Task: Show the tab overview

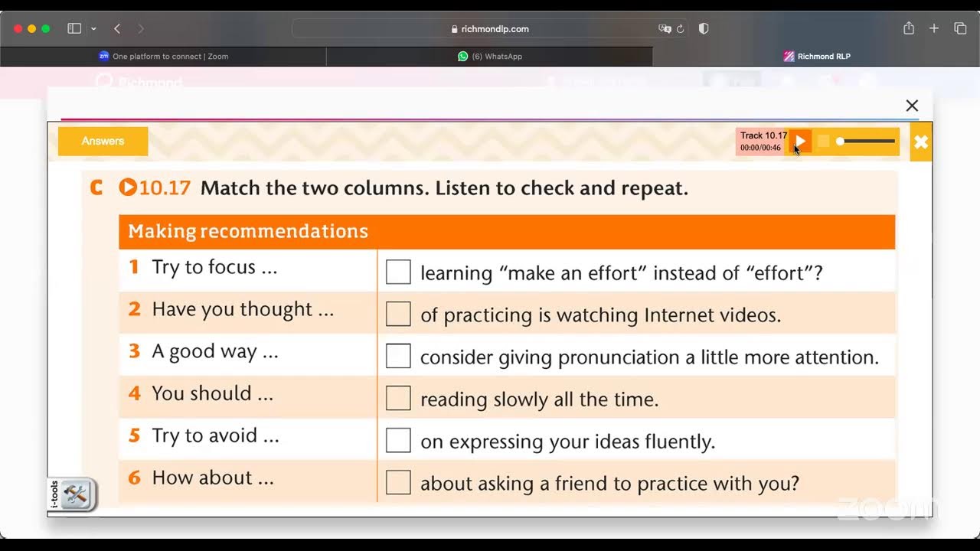Action: pos(960,28)
